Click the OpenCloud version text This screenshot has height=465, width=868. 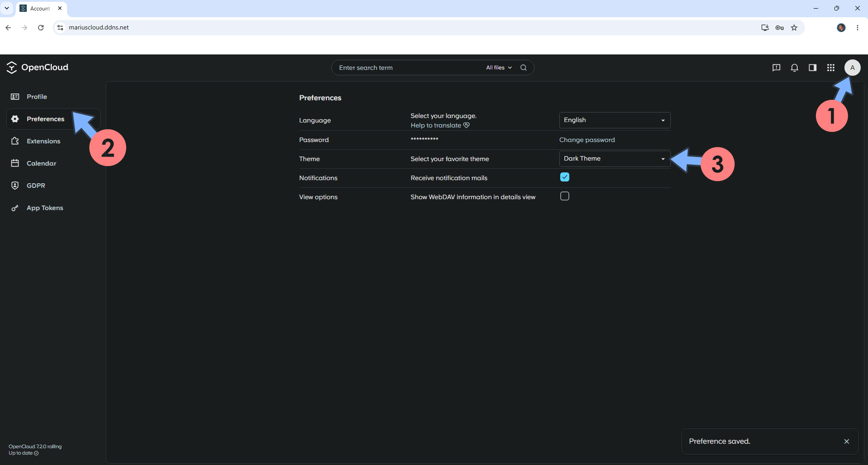click(x=35, y=446)
